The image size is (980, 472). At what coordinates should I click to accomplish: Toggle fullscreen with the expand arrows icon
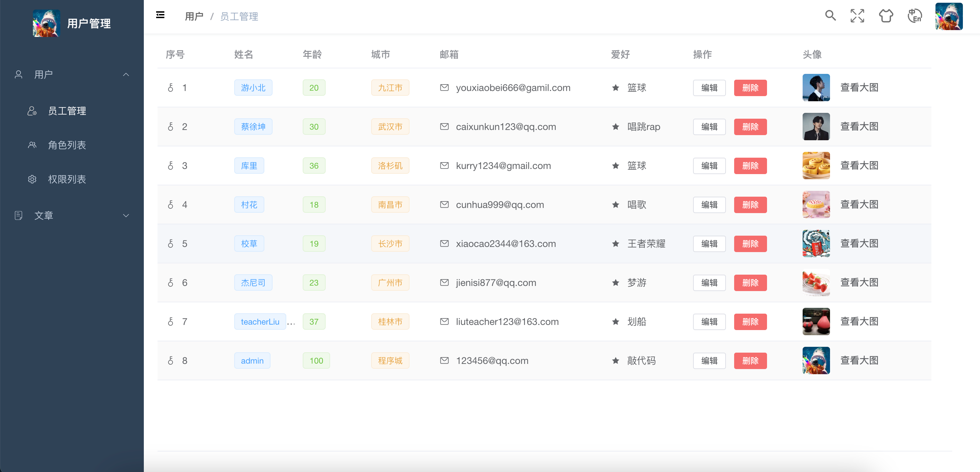(858, 16)
